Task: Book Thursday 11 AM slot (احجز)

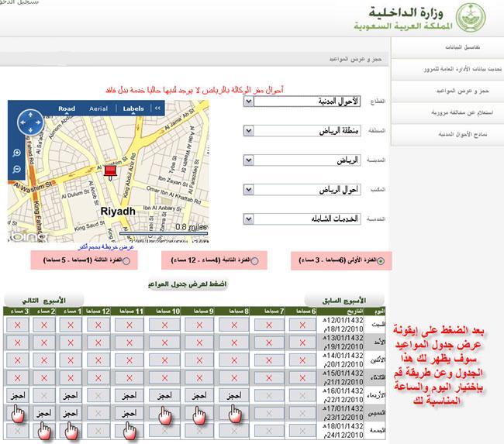Action: [129, 414]
